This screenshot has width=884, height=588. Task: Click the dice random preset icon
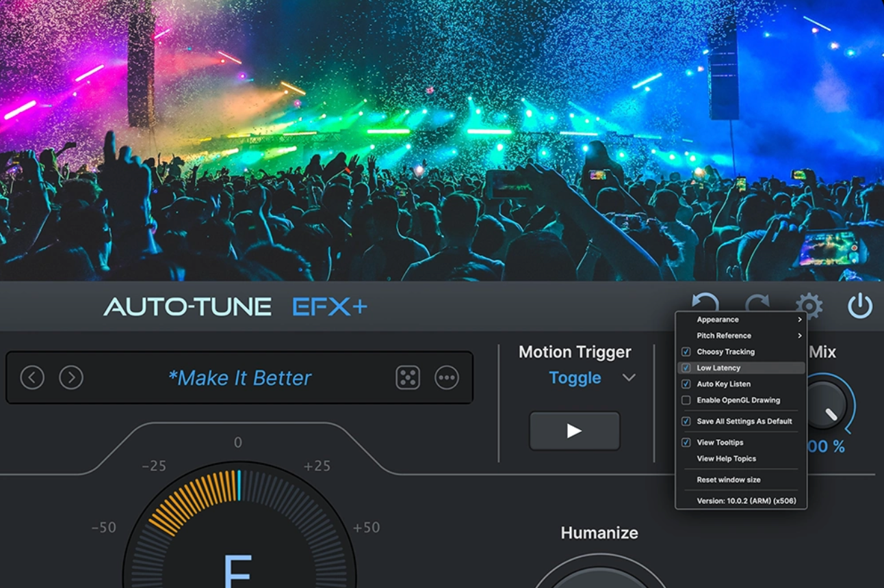tap(408, 377)
